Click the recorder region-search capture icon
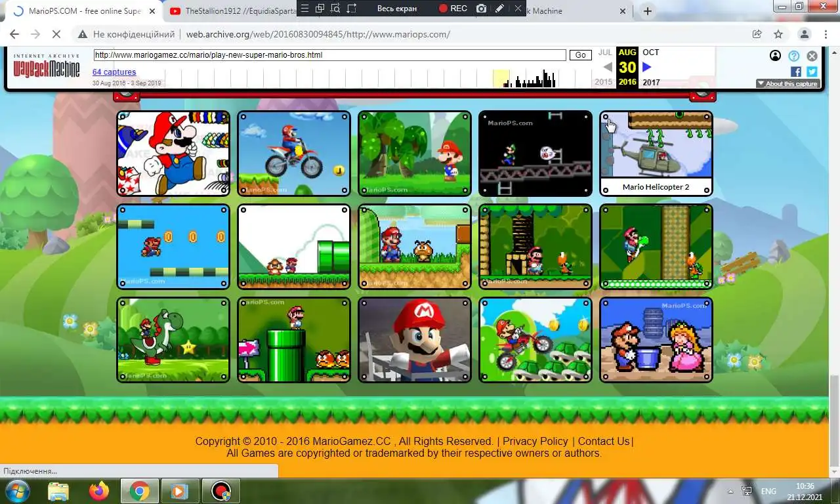The width and height of the screenshot is (840, 504). point(335,9)
